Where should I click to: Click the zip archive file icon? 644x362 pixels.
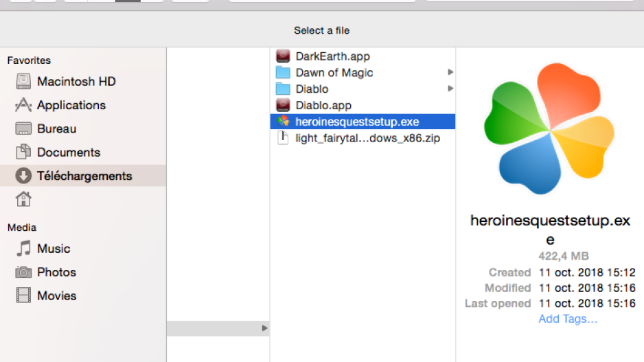[283, 137]
